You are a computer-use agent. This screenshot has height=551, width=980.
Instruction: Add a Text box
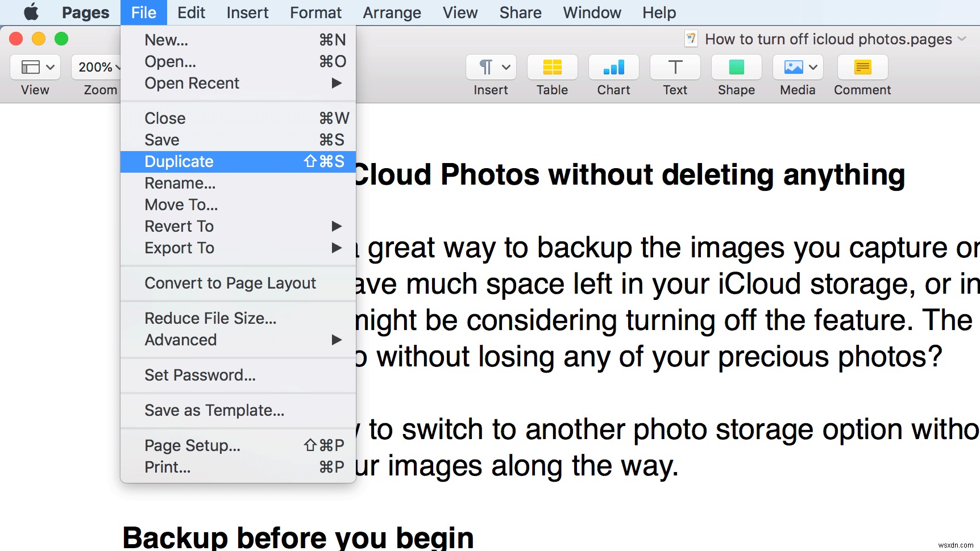(674, 67)
